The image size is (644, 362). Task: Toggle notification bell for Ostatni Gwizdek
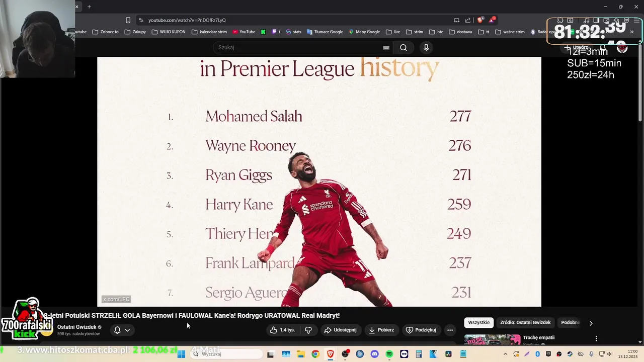(x=117, y=330)
